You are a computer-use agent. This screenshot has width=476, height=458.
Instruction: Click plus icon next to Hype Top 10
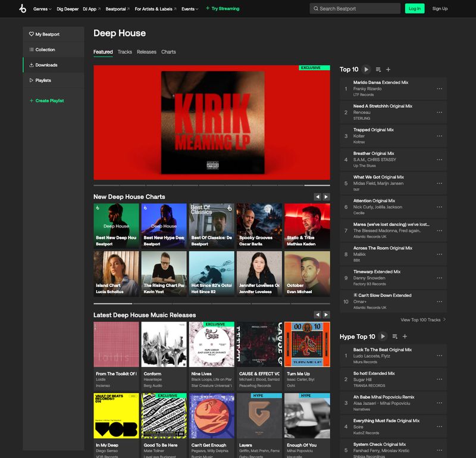pyautogui.click(x=405, y=337)
